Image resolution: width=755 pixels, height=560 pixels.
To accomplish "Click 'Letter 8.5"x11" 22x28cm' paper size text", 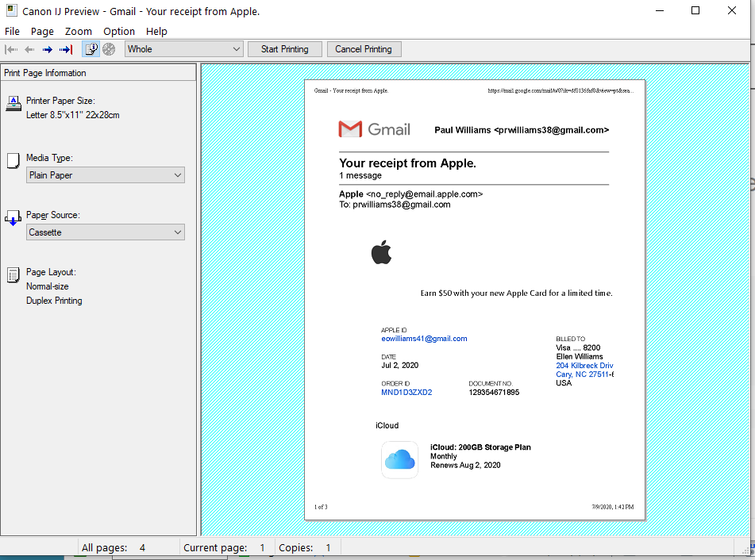I will pos(73,115).
